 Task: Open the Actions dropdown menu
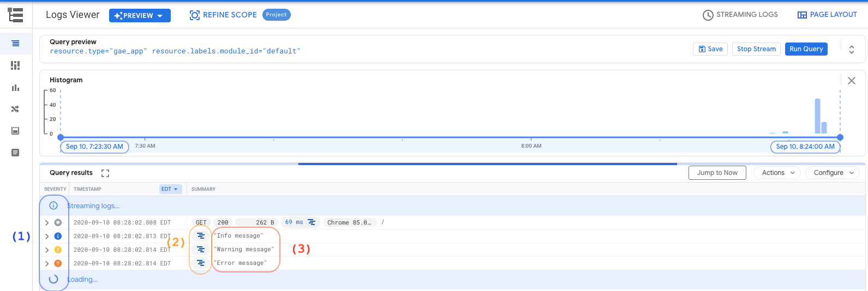pyautogui.click(x=778, y=173)
